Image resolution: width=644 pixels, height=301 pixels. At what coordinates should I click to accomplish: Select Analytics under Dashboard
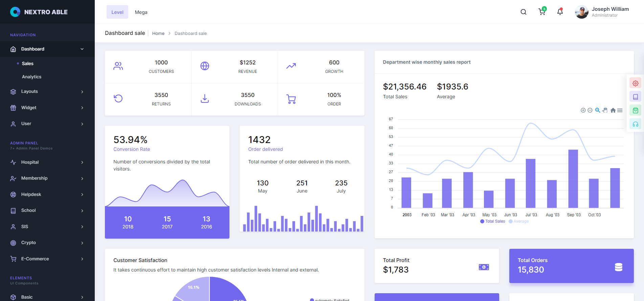(31, 77)
